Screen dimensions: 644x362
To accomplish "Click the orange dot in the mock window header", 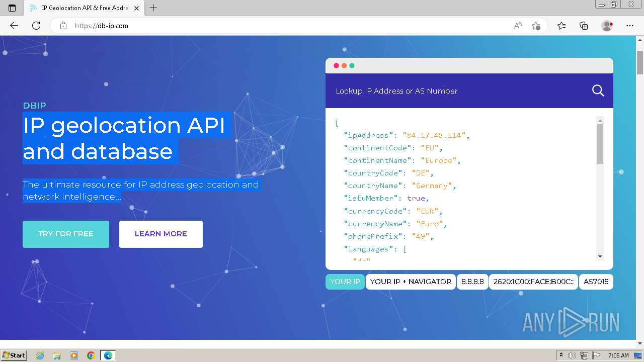I will point(344,65).
